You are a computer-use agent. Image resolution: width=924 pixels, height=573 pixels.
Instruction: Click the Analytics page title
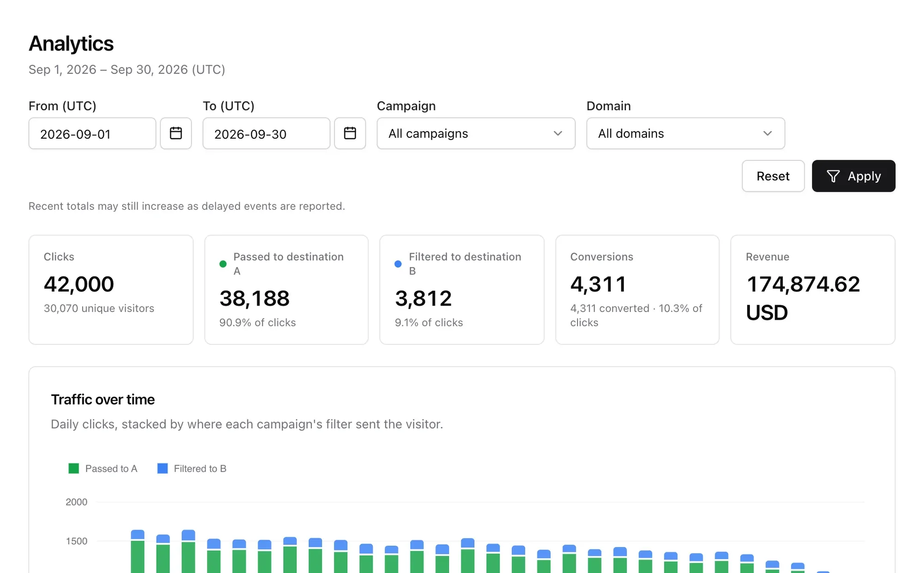click(71, 43)
